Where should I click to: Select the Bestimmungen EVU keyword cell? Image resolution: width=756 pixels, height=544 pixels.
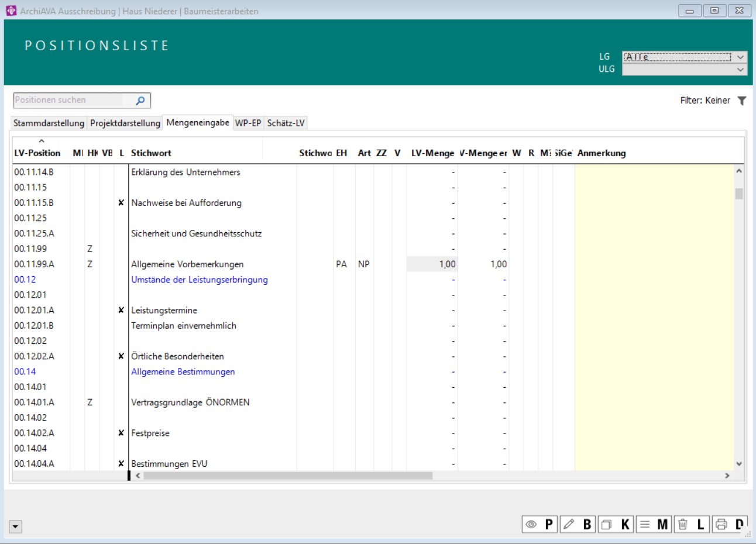point(169,464)
